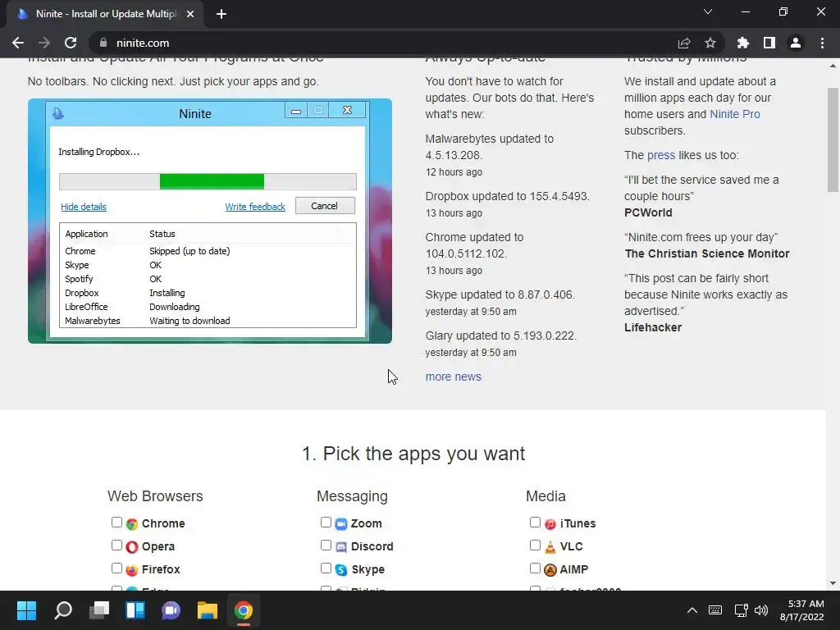Open the Ninite Pro link
Screen dimensions: 840x630
pos(734,114)
